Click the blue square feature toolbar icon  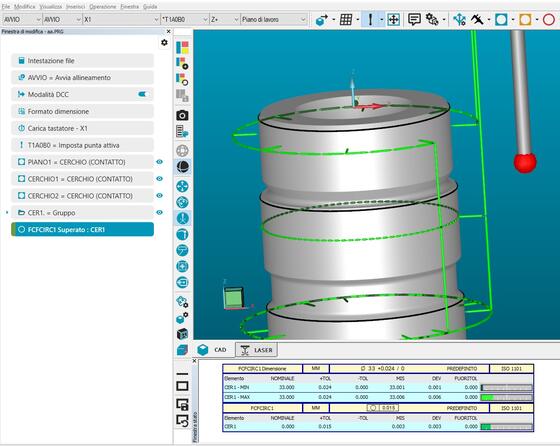pyautogui.click(x=501, y=20)
